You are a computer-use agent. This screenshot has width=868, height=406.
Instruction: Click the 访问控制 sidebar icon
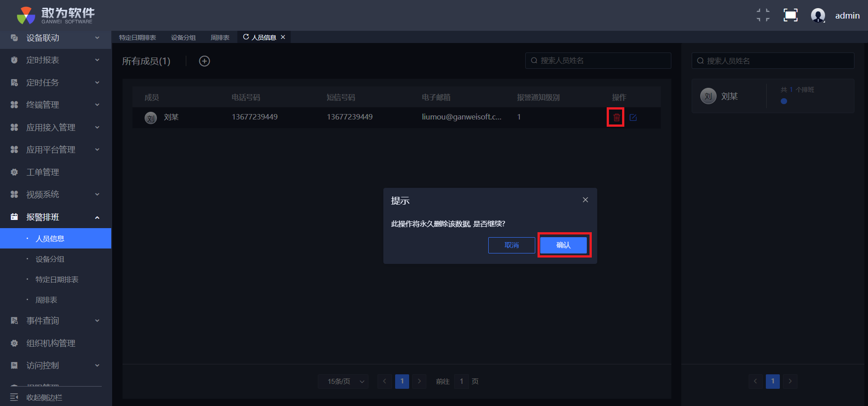[x=14, y=366]
